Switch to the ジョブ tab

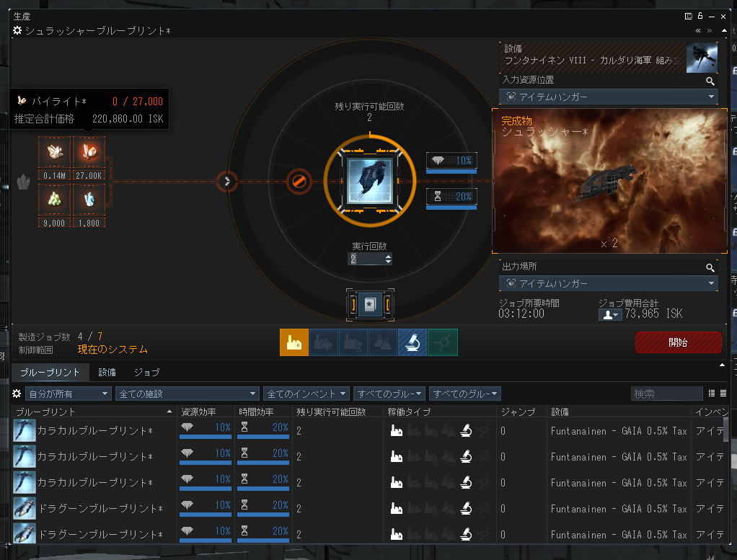click(147, 372)
